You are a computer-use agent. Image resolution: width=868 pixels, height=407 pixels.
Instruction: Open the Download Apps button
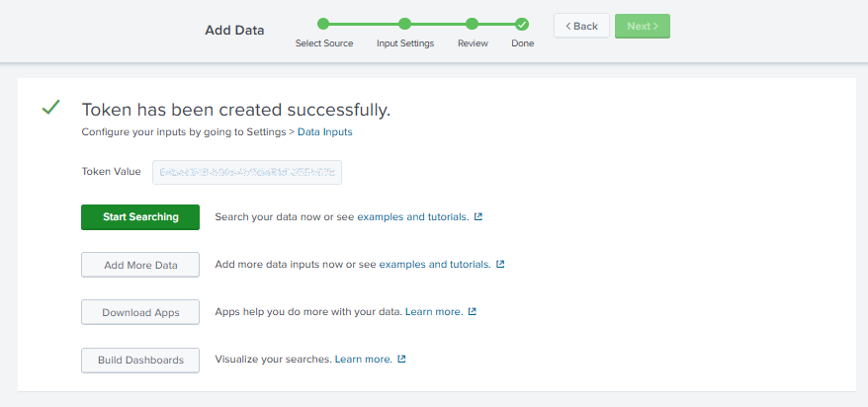[140, 312]
